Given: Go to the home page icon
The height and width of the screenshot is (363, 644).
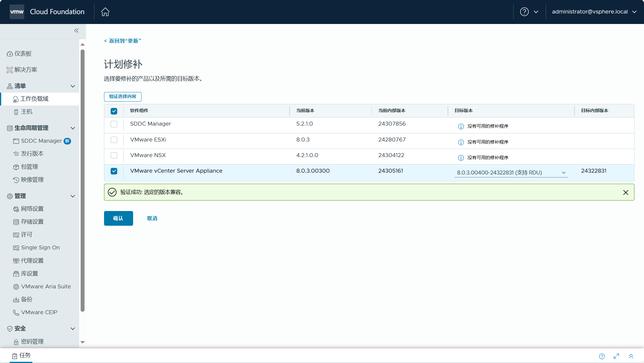Looking at the screenshot, I should click(x=105, y=12).
